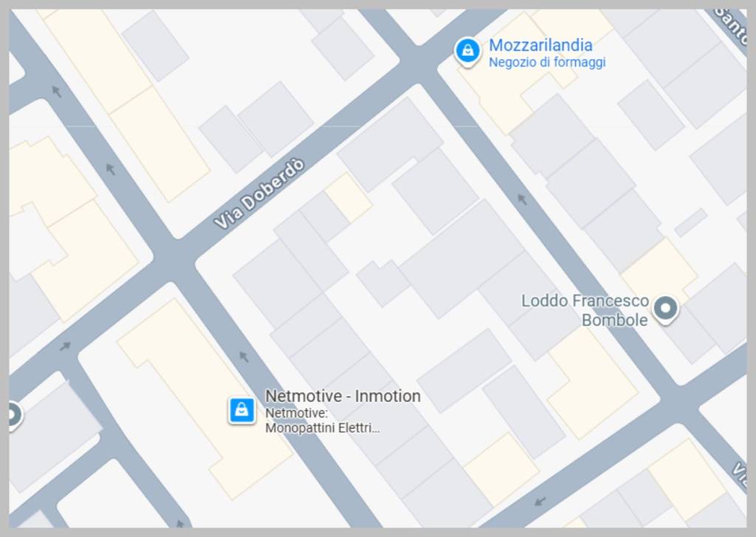Image resolution: width=756 pixels, height=537 pixels.
Task: Click the Negozio di formaggi subtitle
Action: coord(547,63)
